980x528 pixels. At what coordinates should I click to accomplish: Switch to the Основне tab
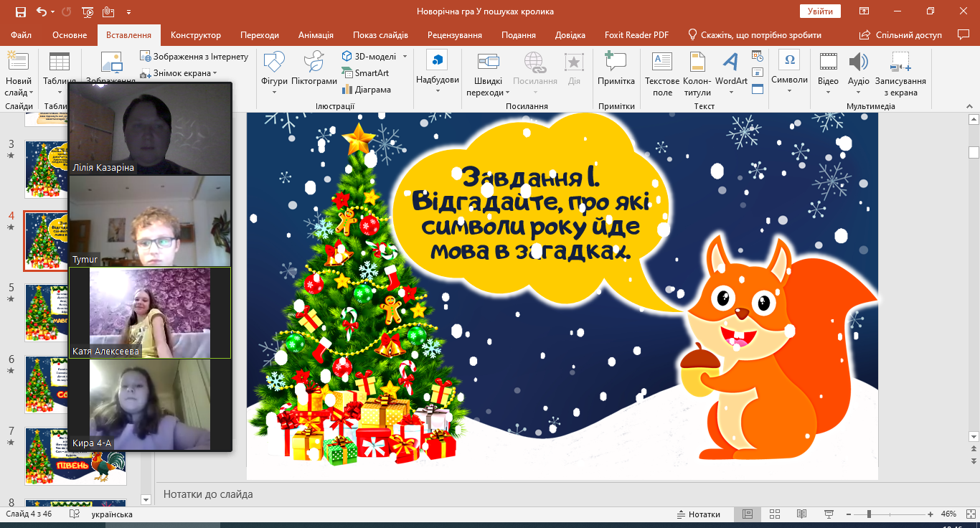[x=70, y=34]
